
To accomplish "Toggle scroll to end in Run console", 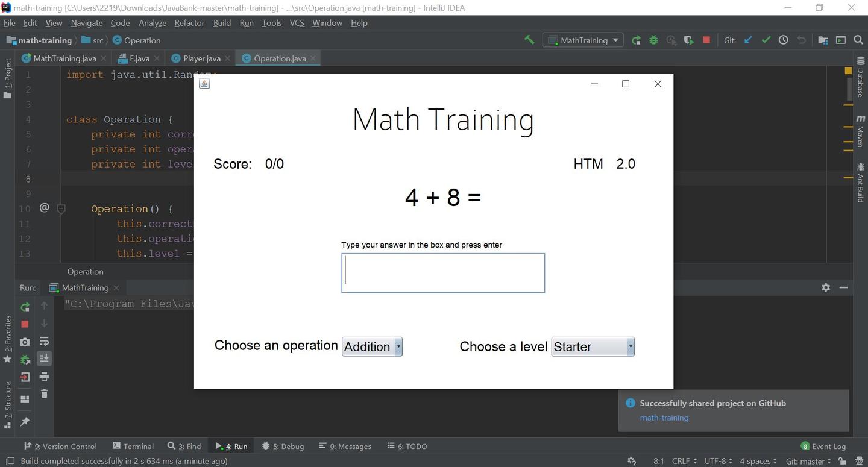I will tap(44, 359).
